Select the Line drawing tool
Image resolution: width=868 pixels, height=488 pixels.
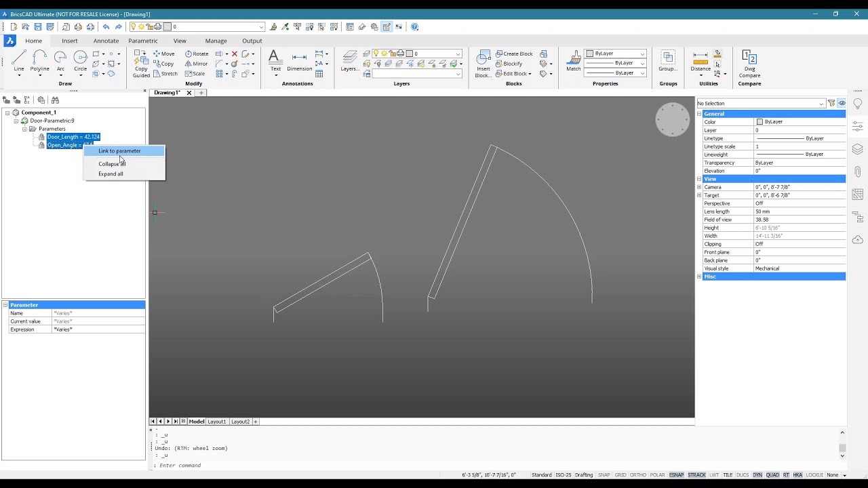(x=18, y=61)
